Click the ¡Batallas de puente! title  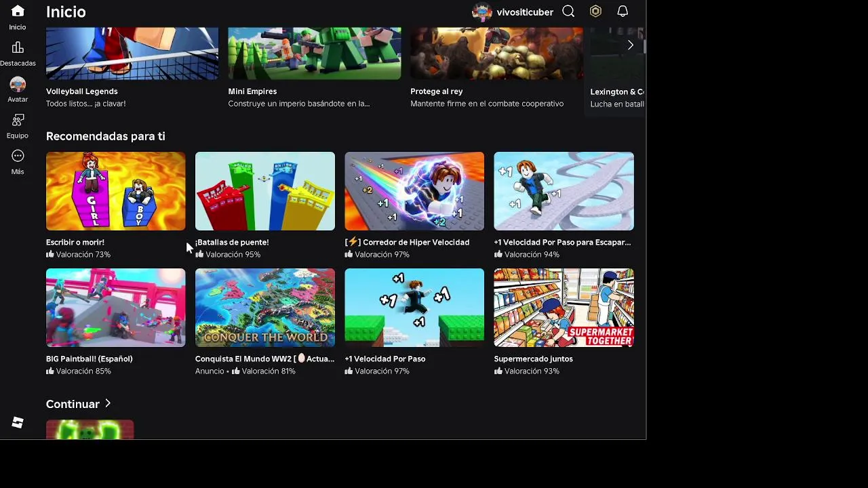pyautogui.click(x=232, y=242)
